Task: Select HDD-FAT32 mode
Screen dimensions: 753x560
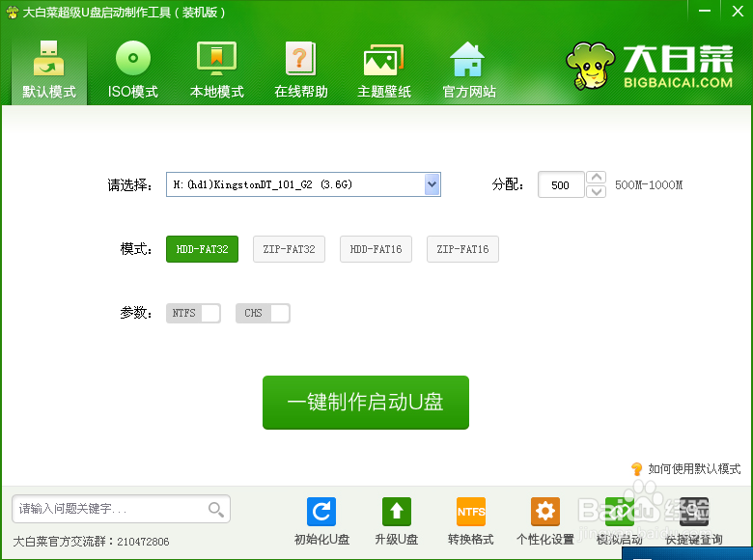Action: 202,249
